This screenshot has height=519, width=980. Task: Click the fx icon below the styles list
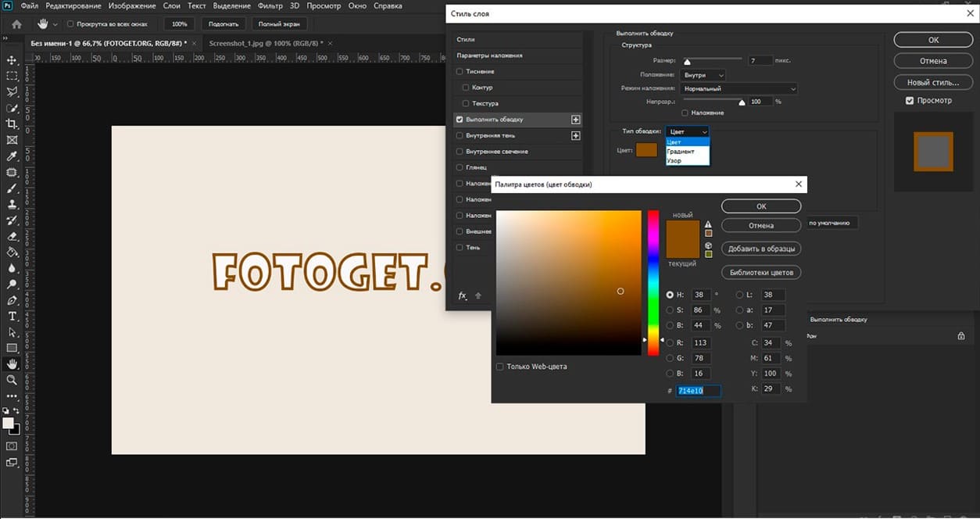(x=462, y=295)
